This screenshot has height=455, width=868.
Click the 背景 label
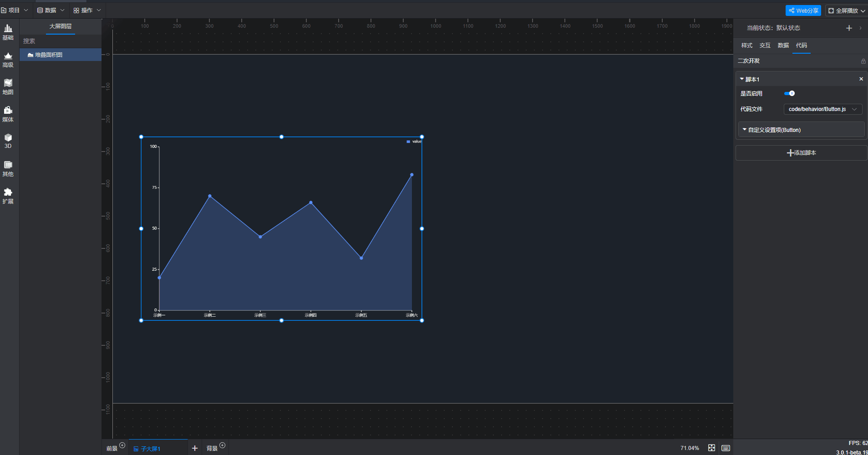coord(212,449)
